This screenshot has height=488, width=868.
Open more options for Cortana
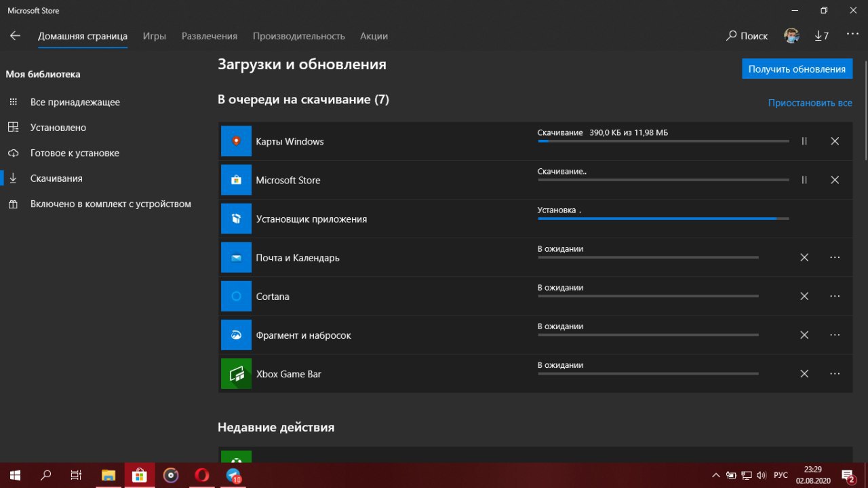(835, 296)
